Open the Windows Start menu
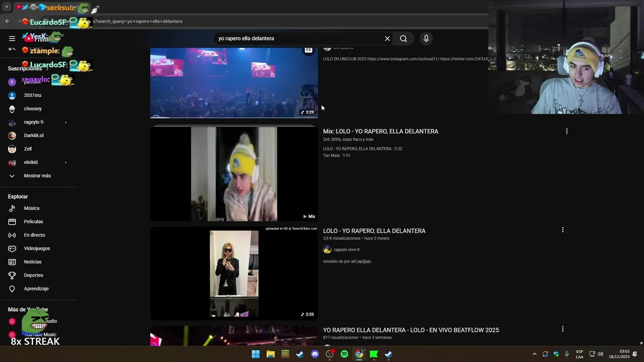 pyautogui.click(x=256, y=354)
